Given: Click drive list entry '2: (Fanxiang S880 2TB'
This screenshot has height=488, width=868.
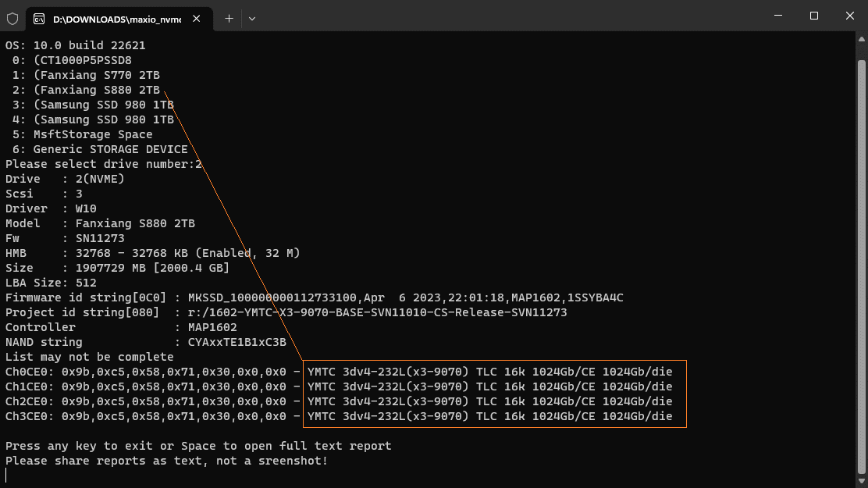Looking at the screenshot, I should click(86, 90).
